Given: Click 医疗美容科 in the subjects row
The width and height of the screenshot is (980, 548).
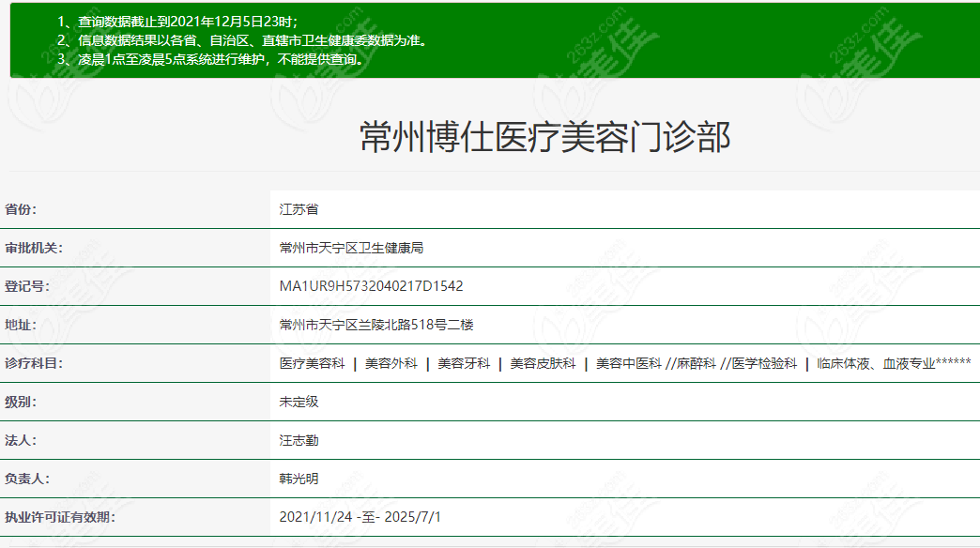Looking at the screenshot, I should [312, 364].
